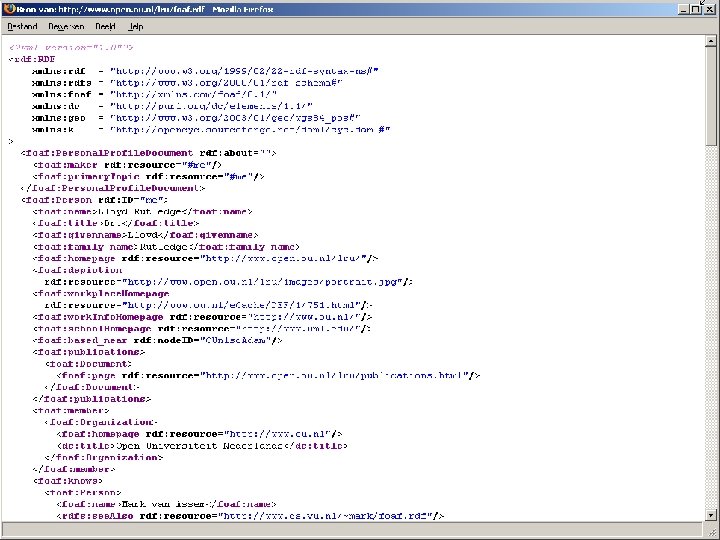Click the foaf:PersonalProfileDocument opening tag
Screen dimensions: 720x540
pyautogui.click(x=148, y=153)
